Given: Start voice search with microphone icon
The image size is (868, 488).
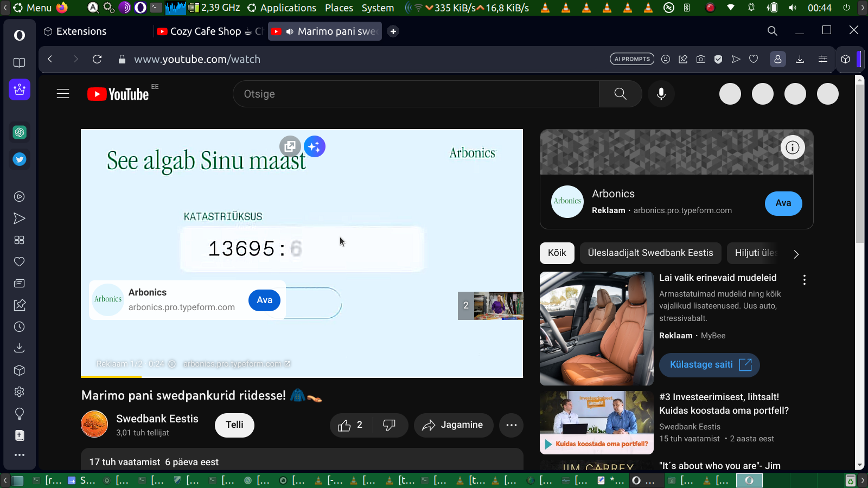Looking at the screenshot, I should coord(661,94).
